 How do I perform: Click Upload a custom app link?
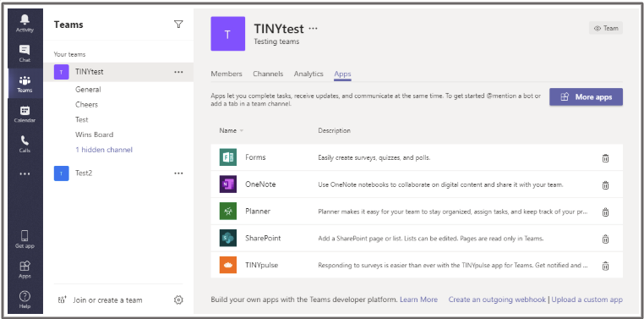click(x=587, y=300)
